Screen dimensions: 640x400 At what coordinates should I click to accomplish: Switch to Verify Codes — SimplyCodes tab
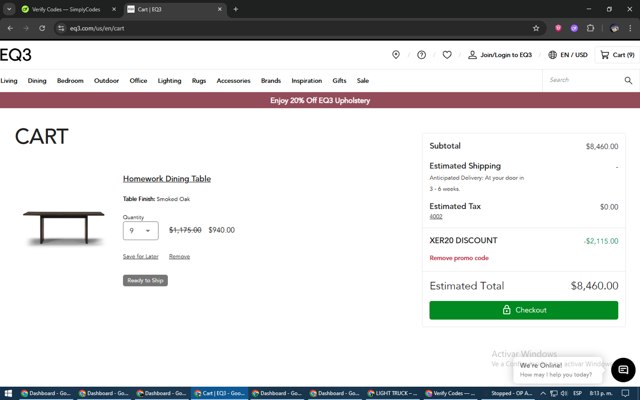[x=66, y=9]
